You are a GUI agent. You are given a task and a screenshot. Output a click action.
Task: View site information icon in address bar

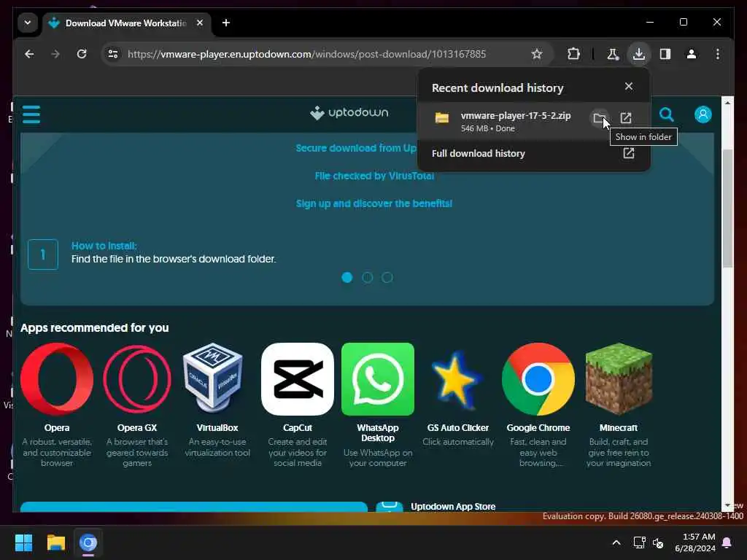coord(113,54)
